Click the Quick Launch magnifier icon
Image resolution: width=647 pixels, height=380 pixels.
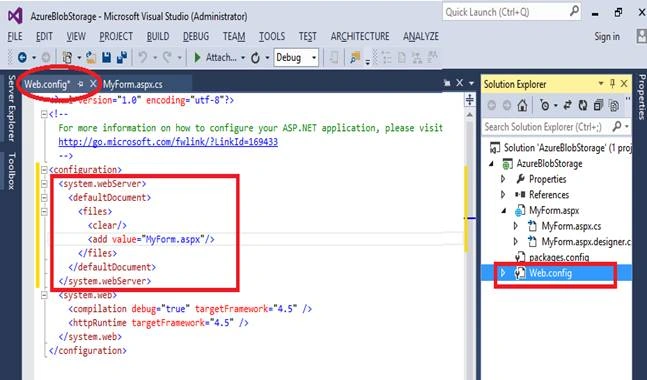tap(574, 12)
